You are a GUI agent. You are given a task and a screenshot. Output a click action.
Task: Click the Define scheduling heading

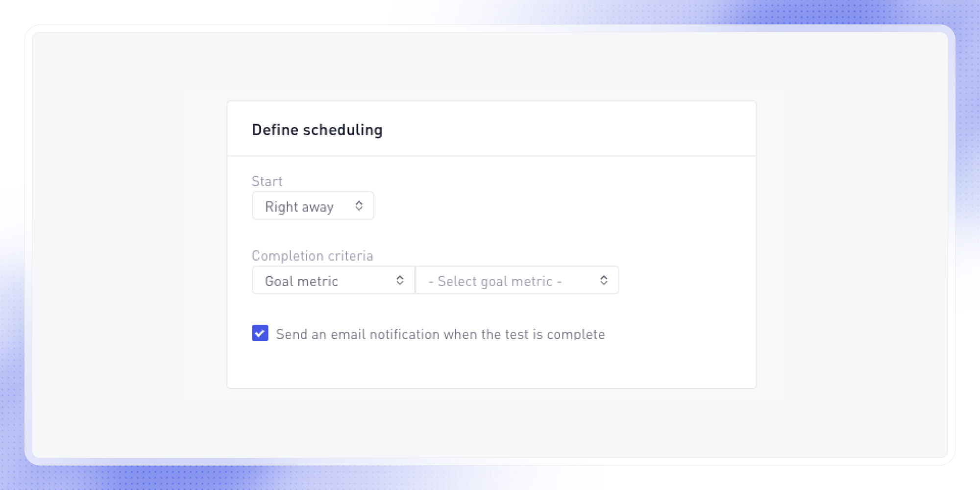[317, 129]
